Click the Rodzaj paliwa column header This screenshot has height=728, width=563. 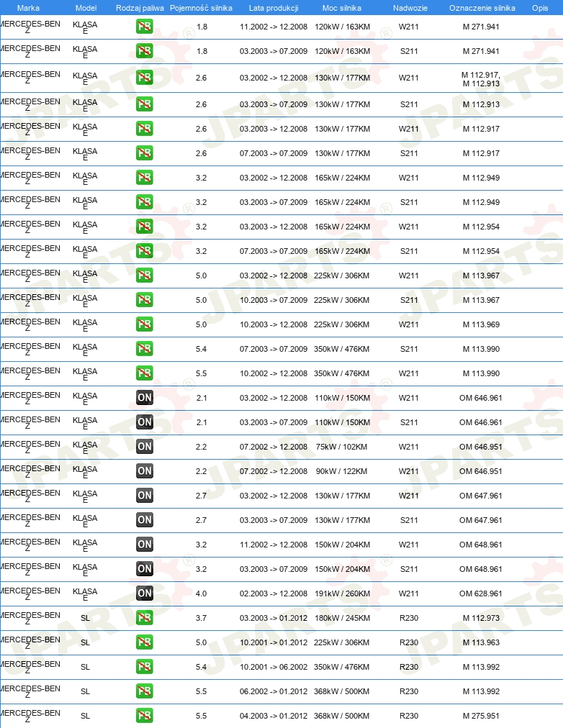pos(140,8)
